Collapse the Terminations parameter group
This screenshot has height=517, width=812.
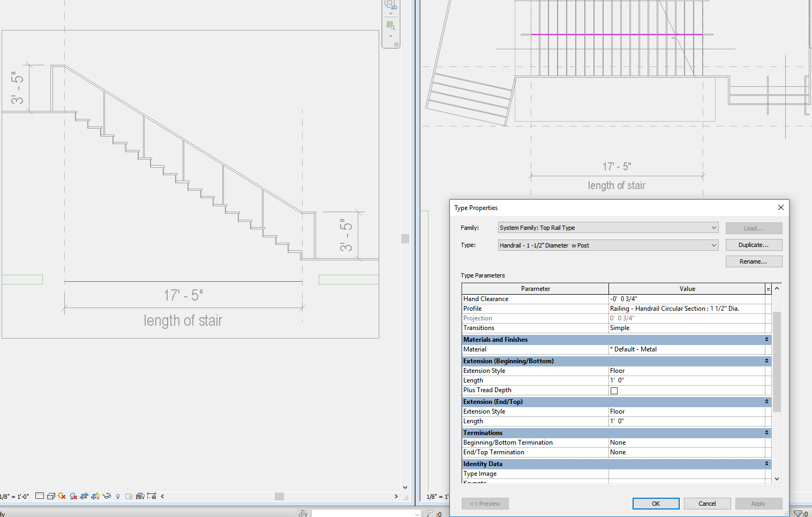(766, 433)
